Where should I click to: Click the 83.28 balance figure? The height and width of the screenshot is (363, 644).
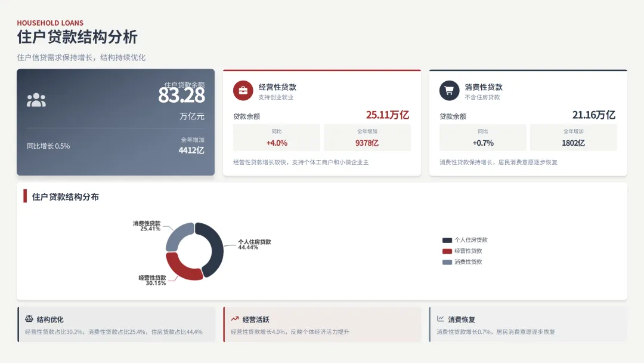(x=181, y=96)
